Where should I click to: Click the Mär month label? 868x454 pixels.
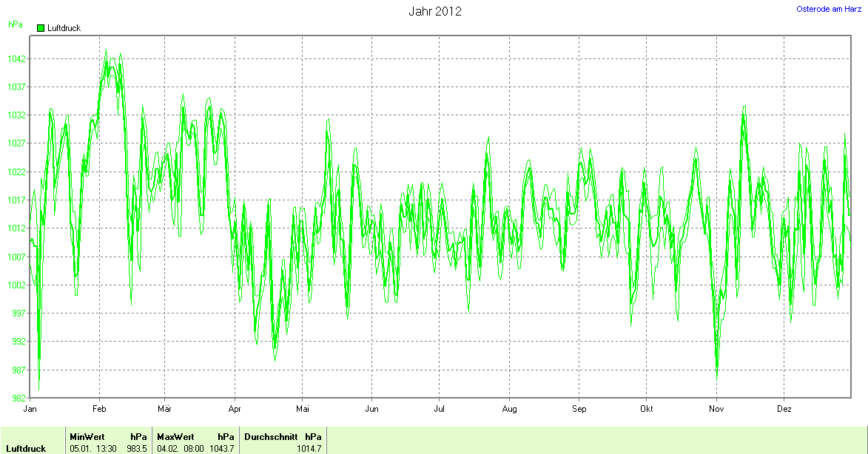tap(165, 408)
